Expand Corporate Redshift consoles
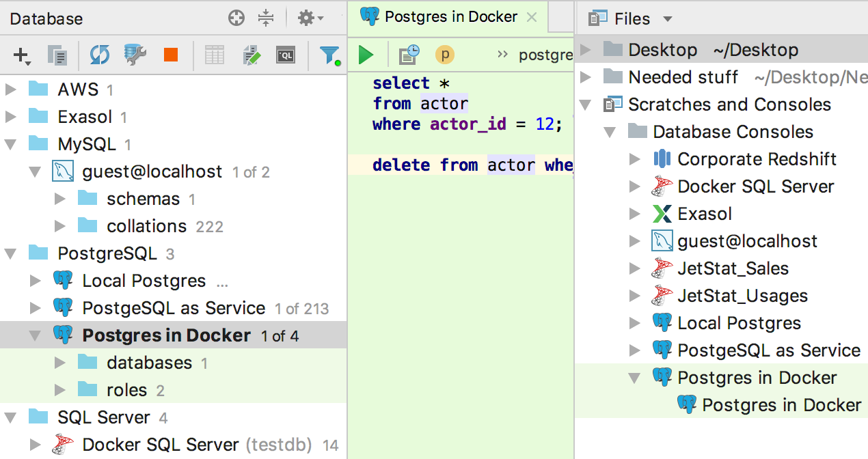Viewport: 868px width, 459px height. (634, 159)
